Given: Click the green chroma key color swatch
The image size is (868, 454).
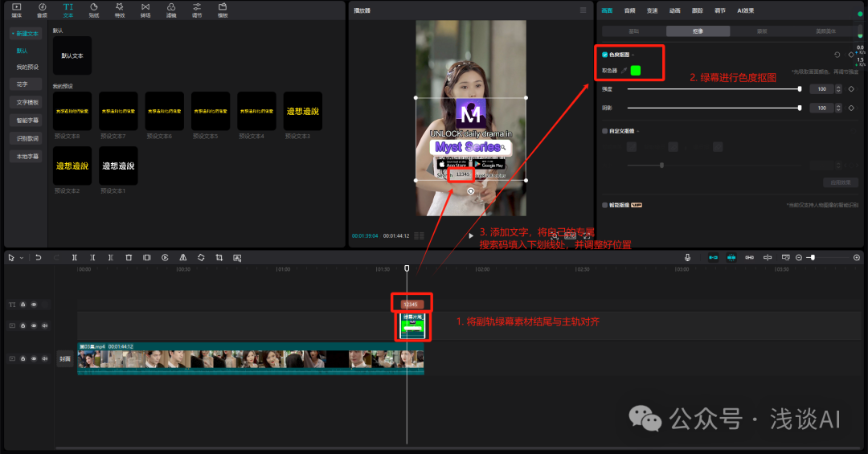Looking at the screenshot, I should pos(636,71).
